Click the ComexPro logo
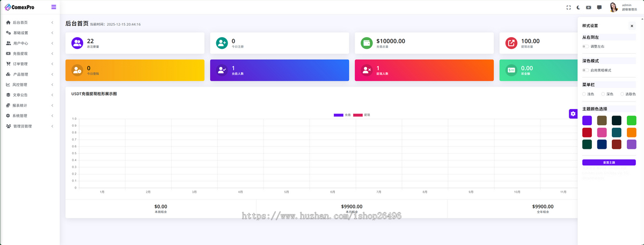Viewport: 644px width, 245px height. tap(19, 7)
